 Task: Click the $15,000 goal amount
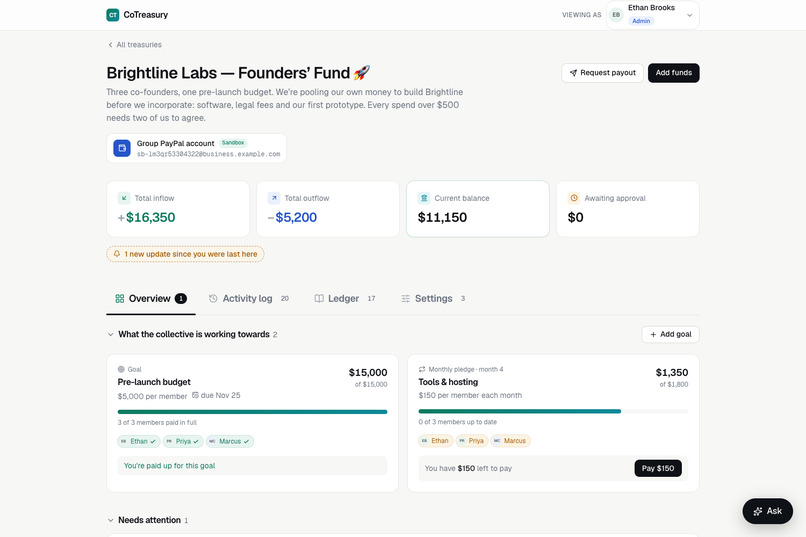368,372
